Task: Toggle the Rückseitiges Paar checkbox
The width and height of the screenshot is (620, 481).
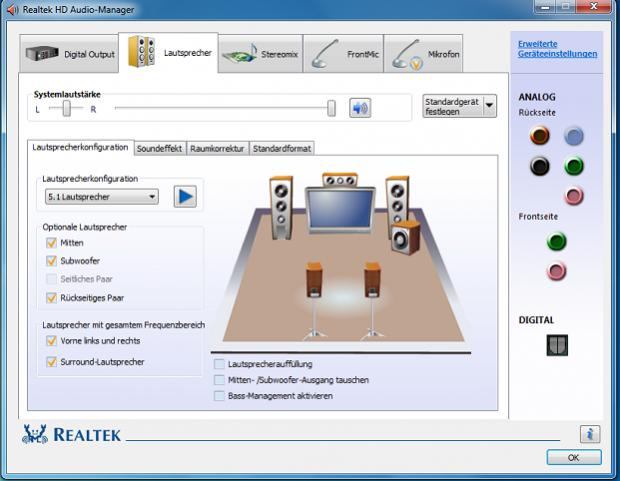Action: coord(51,298)
